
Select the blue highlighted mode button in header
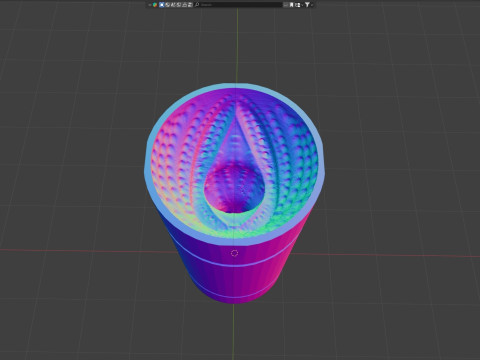[x=162, y=5]
